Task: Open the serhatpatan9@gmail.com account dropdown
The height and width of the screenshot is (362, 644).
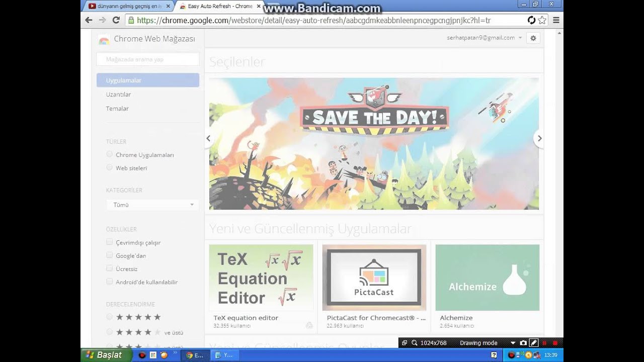Action: point(484,38)
